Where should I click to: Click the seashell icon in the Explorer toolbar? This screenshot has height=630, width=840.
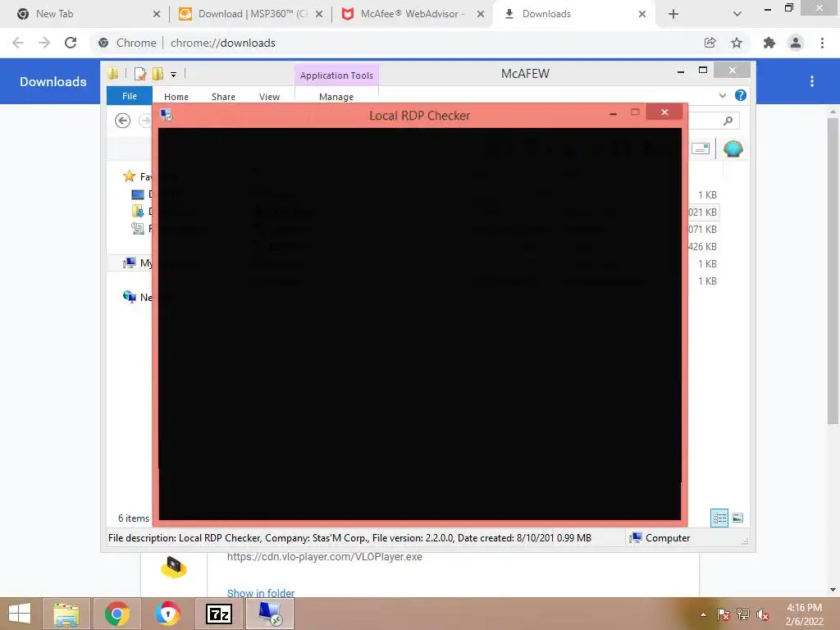[733, 148]
